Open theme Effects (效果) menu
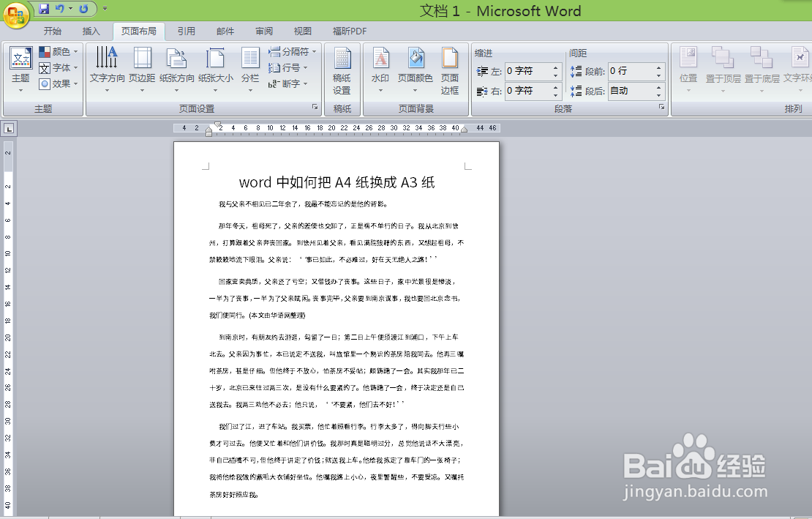The width and height of the screenshot is (812, 519). click(59, 83)
